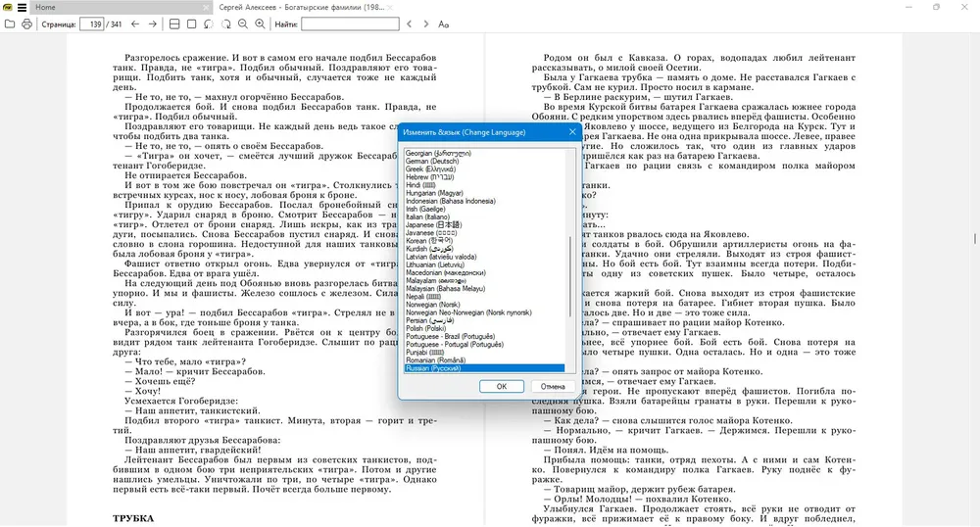Go to previous page with left arrow

135,24
